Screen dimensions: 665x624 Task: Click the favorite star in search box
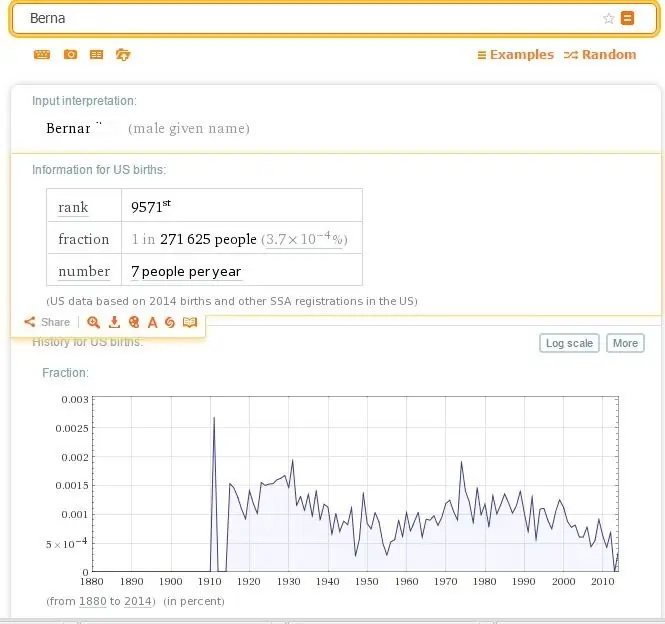pos(608,18)
